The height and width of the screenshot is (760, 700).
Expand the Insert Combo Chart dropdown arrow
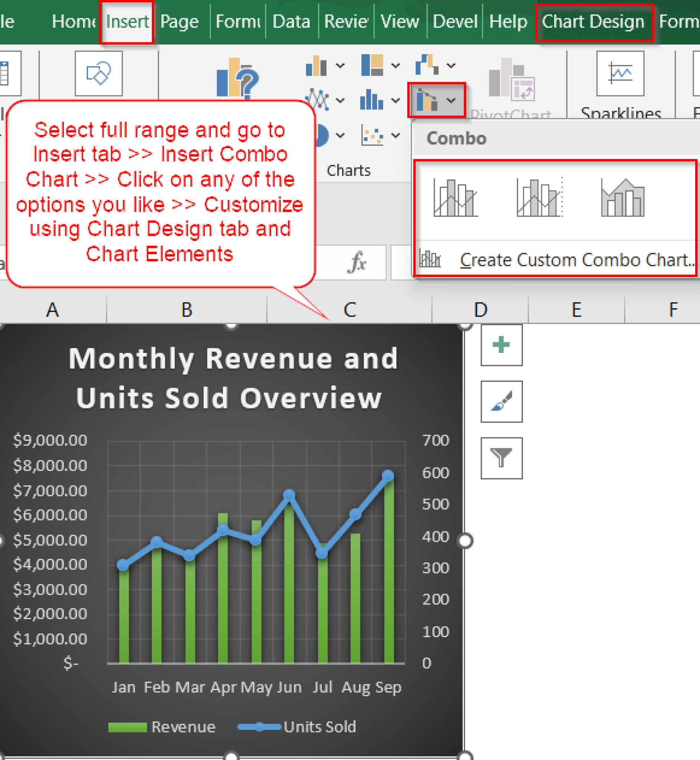click(x=451, y=101)
